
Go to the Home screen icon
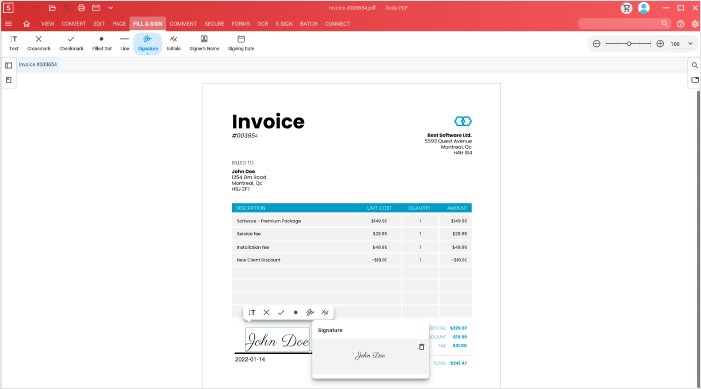click(x=26, y=24)
